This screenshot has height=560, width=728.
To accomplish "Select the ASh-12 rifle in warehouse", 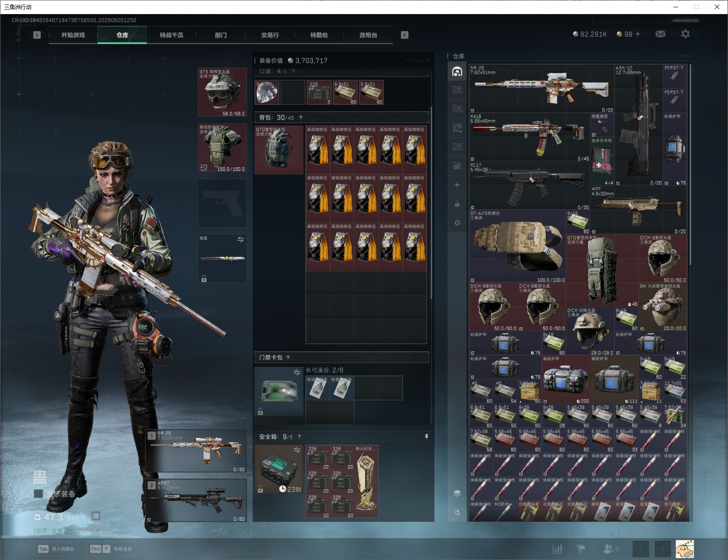I will 638,125.
